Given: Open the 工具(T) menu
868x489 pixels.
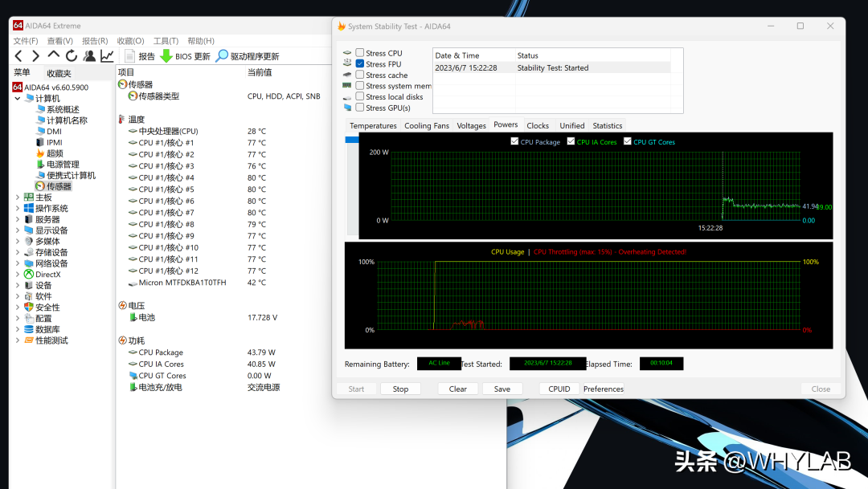Looking at the screenshot, I should tap(166, 41).
